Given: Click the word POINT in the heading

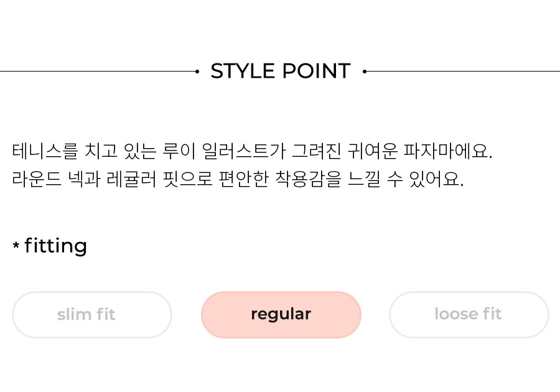Looking at the screenshot, I should [x=317, y=71].
